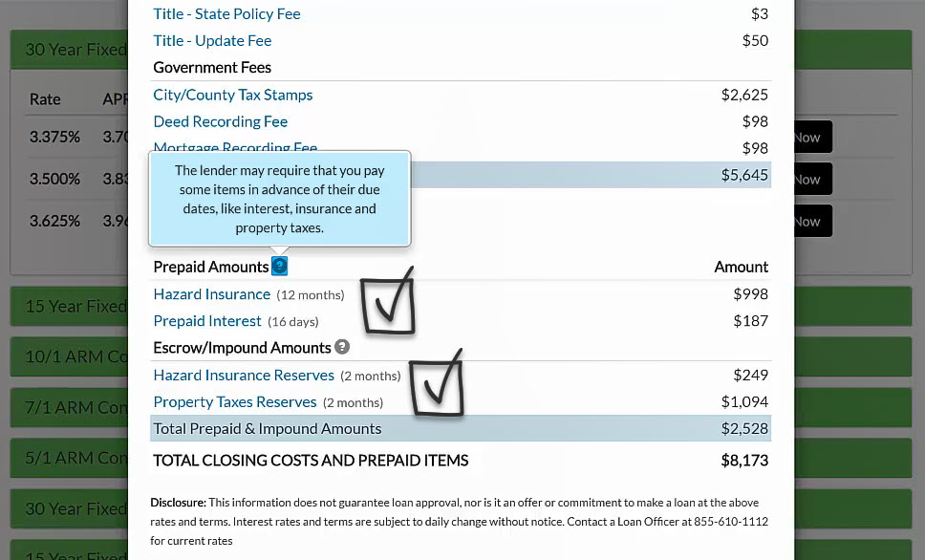
Task: Open Mortgage Recording Fee details
Action: pyautogui.click(x=235, y=148)
